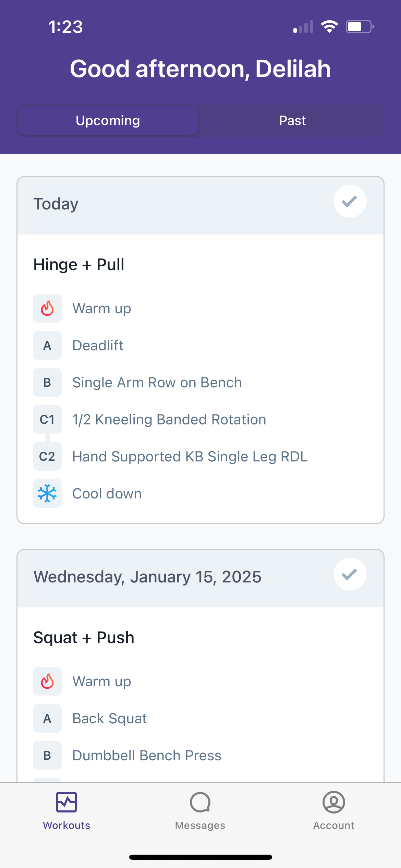Image resolution: width=401 pixels, height=868 pixels.
Task: Open Single Arm Row on Bench exercise
Action: coord(157,382)
